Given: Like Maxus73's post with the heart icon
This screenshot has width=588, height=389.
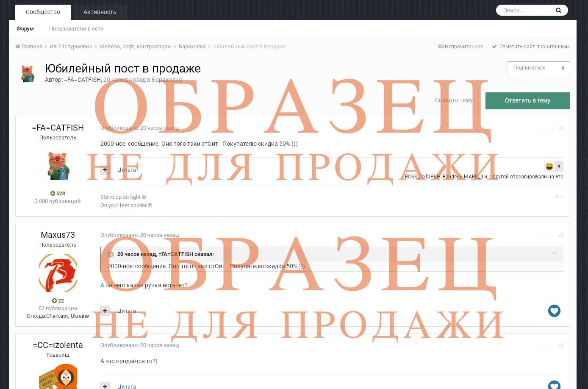Looking at the screenshot, I should coord(554,311).
